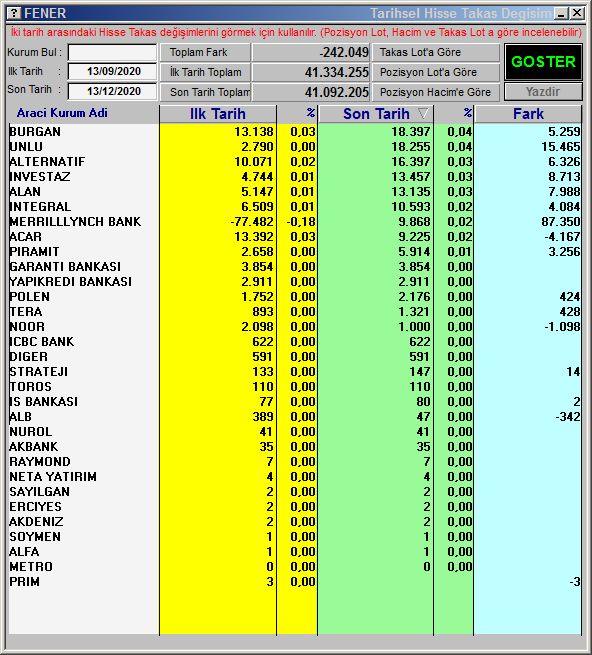Close the FENER window

pos(577,13)
